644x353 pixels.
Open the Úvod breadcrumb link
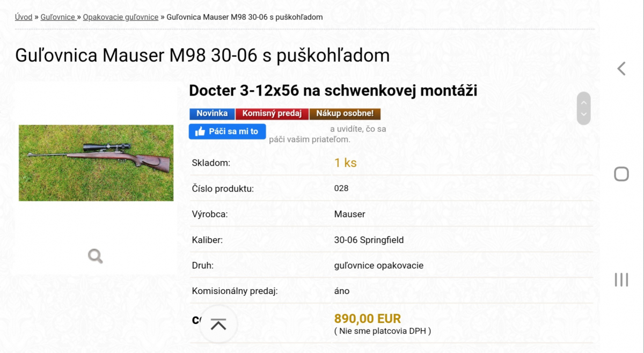pos(24,17)
